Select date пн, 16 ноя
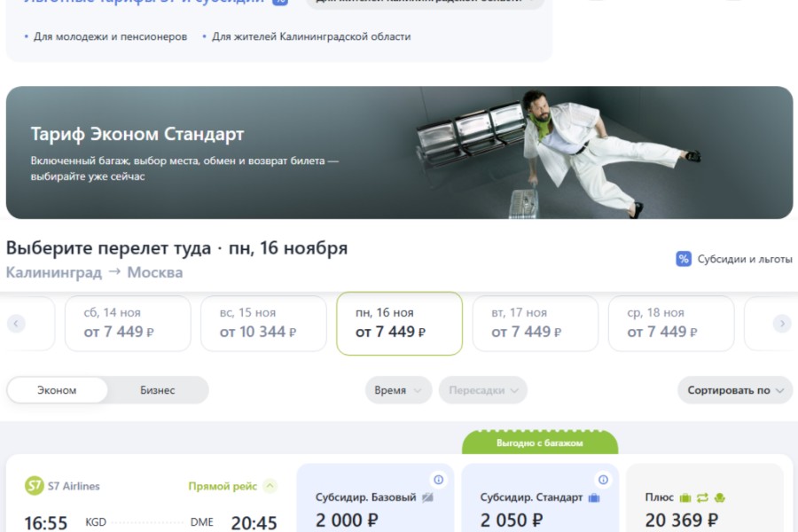Image resolution: width=798 pixels, height=532 pixels. [x=400, y=324]
